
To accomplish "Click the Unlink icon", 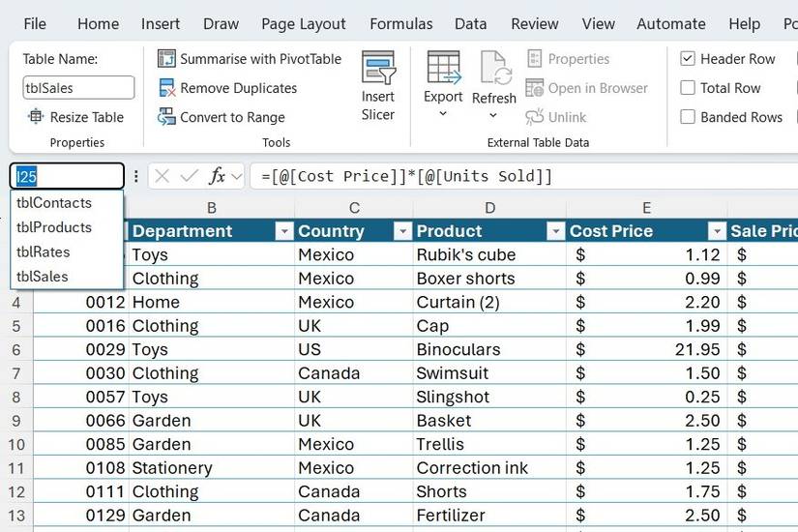I will pos(534,117).
